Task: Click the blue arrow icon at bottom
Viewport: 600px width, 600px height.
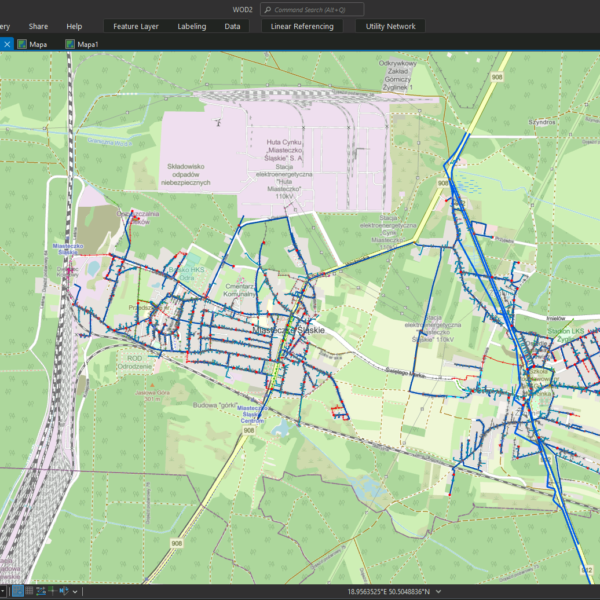Action: (64, 591)
